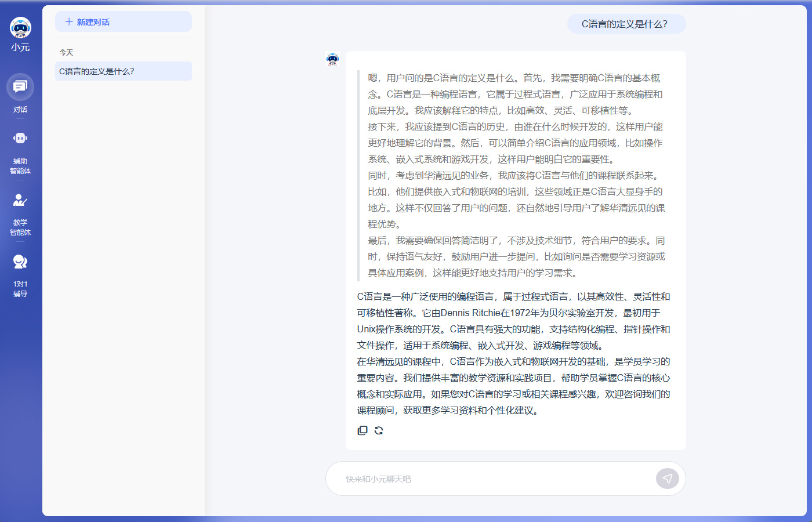
Task: Click the final answer paragraph about C语言
Action: click(513, 353)
